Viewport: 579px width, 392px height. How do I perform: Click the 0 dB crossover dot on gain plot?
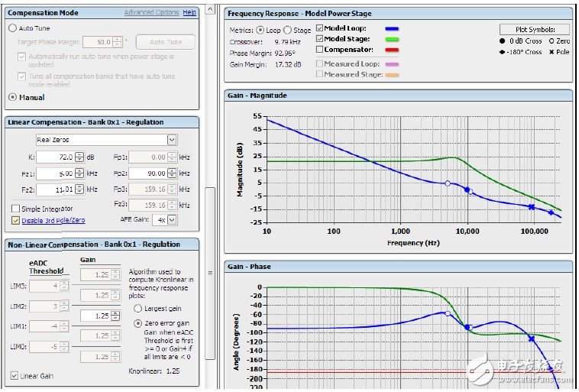click(467, 190)
